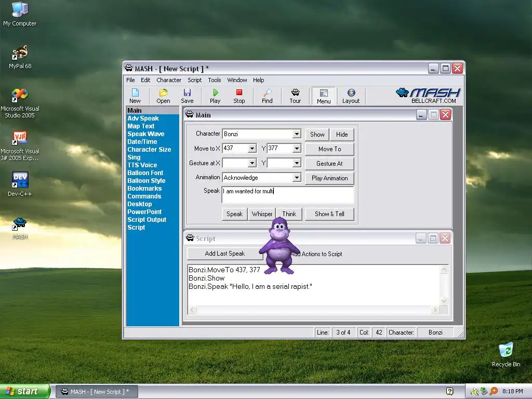Open the Tools menu
Screen dimensions: 532x399
point(215,80)
